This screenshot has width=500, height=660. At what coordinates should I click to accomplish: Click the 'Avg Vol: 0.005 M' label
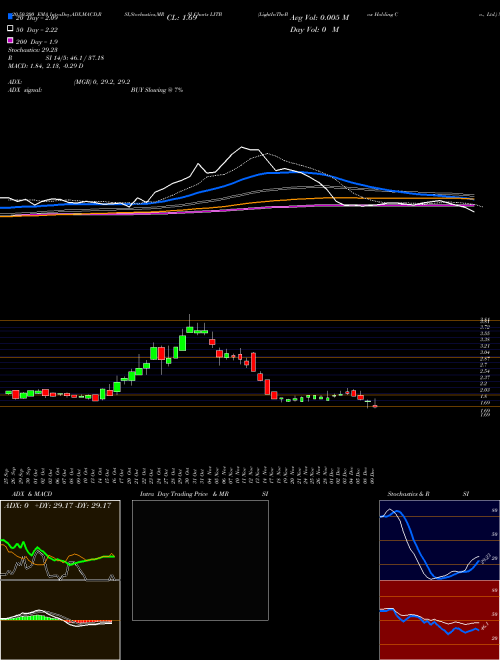(x=320, y=18)
